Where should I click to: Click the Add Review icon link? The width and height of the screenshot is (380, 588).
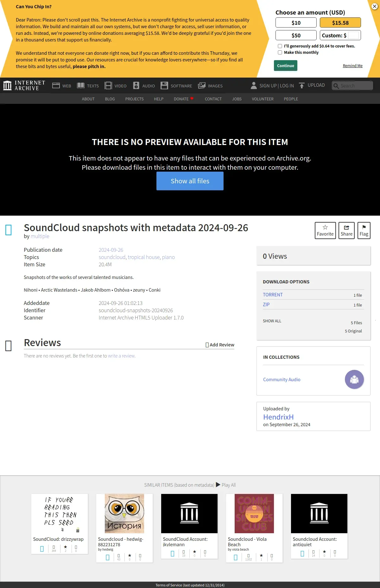[207, 345]
